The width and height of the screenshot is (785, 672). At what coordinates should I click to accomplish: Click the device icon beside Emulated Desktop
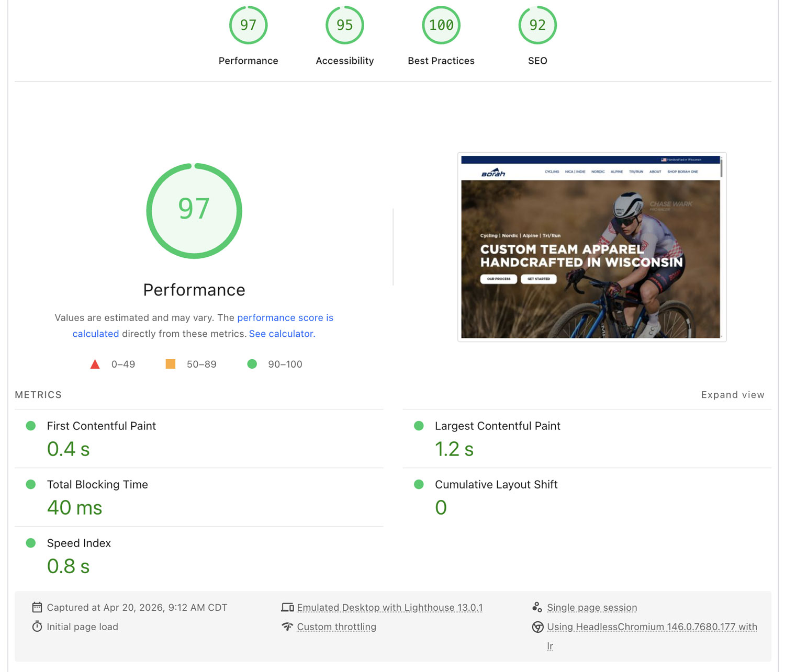click(x=287, y=607)
